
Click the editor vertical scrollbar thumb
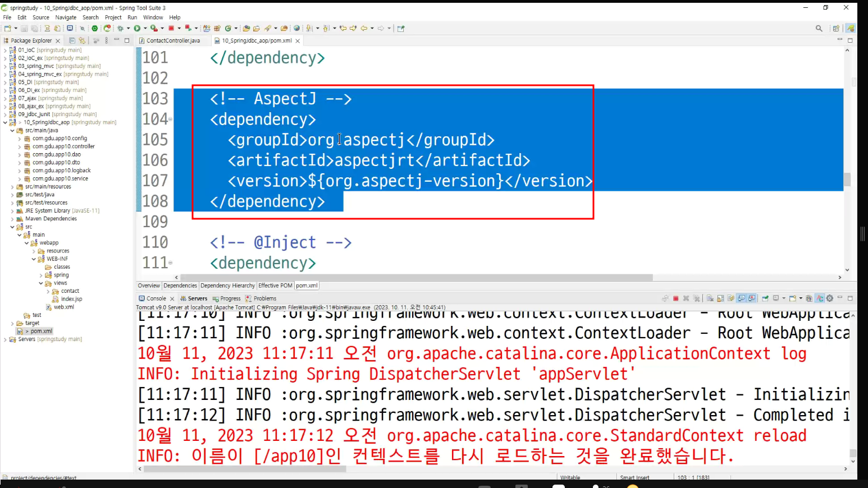(847, 179)
